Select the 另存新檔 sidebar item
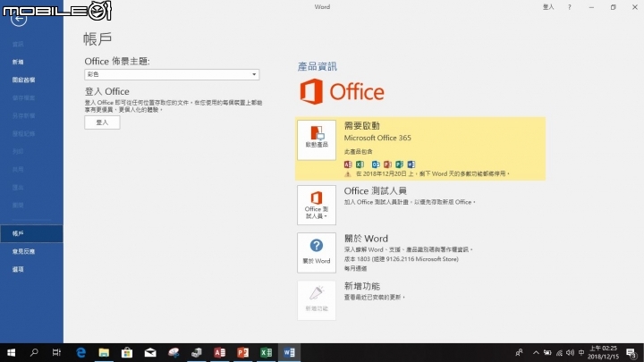This screenshot has width=644, height=362. (23, 115)
